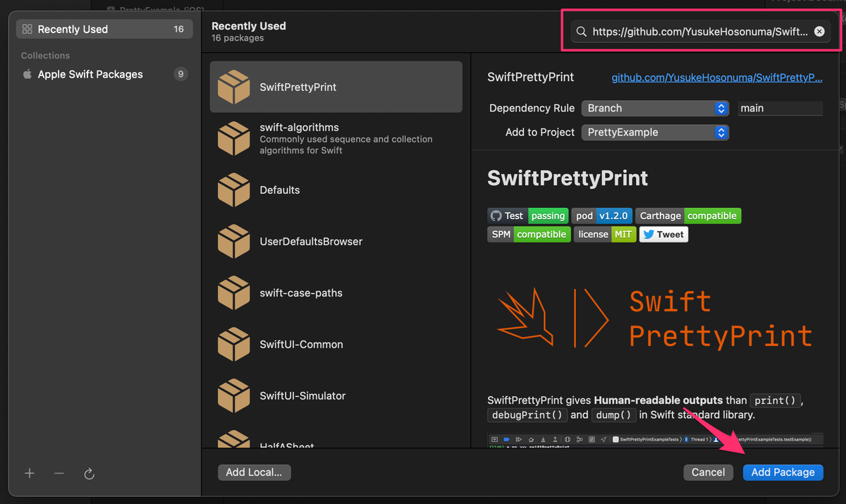The image size is (846, 504).
Task: Click the Add Package button
Action: tap(783, 472)
